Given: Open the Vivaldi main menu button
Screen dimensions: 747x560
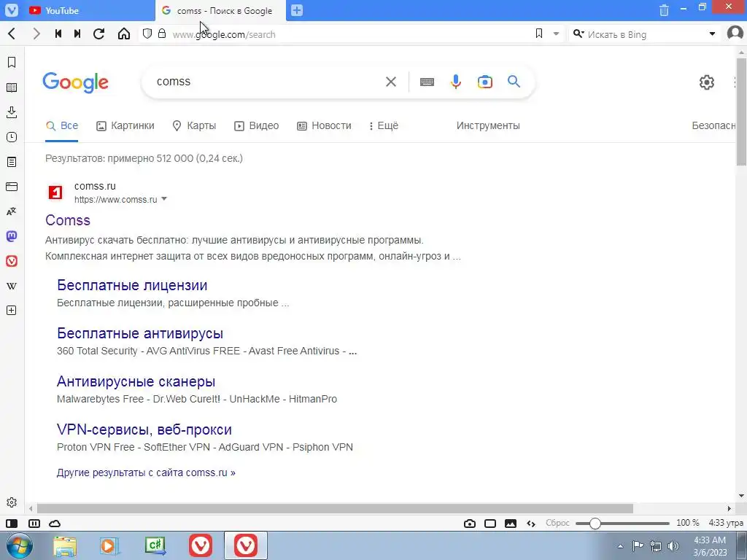Looking at the screenshot, I should pos(12,10).
